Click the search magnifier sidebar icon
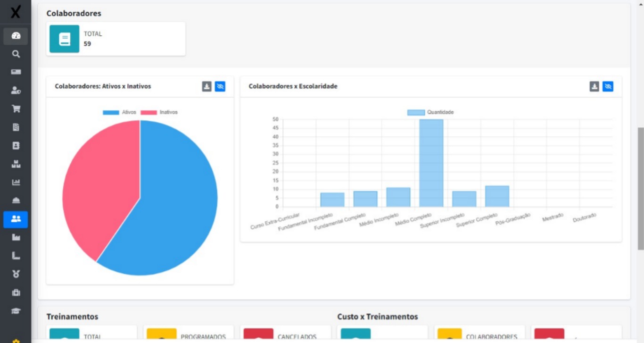This screenshot has width=644, height=343. (x=16, y=54)
